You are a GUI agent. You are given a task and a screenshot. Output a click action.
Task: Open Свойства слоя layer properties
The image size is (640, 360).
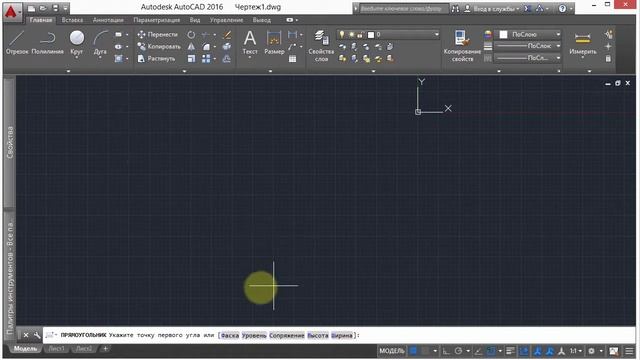click(321, 46)
